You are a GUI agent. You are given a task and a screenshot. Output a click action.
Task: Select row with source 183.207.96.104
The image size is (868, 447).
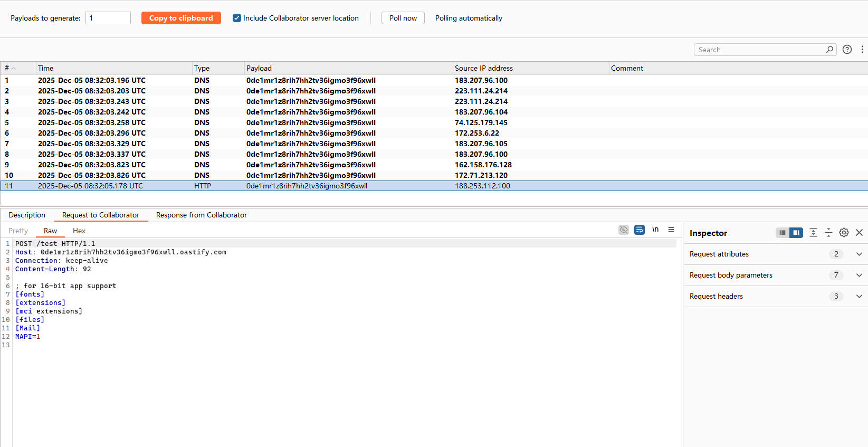434,112
